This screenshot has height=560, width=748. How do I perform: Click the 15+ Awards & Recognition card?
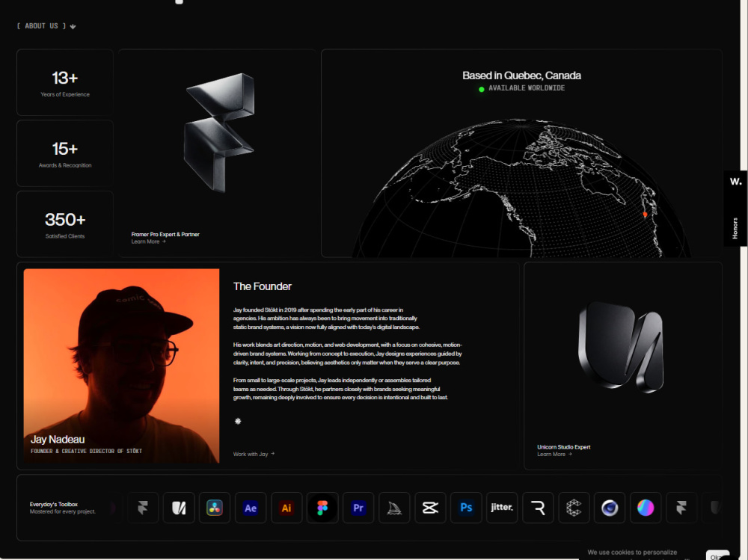(65, 153)
